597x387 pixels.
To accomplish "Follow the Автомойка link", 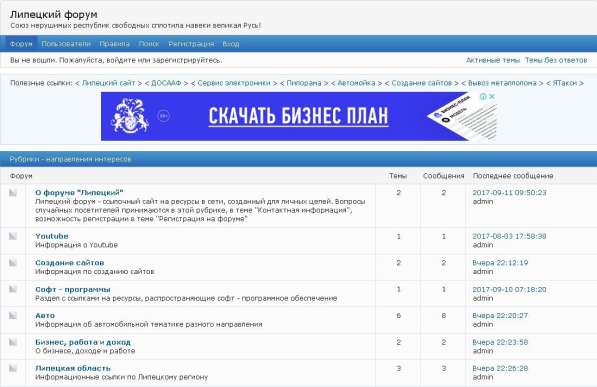I will pyautogui.click(x=356, y=83).
